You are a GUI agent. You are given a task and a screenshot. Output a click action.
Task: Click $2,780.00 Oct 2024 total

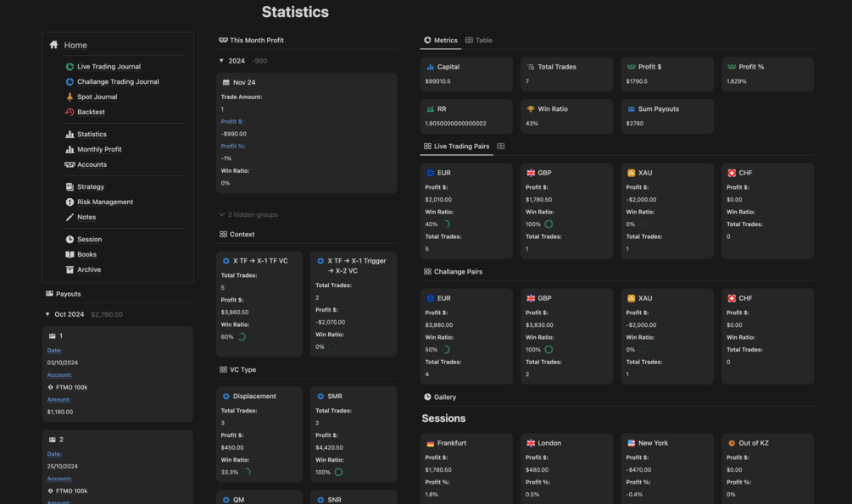107,314
